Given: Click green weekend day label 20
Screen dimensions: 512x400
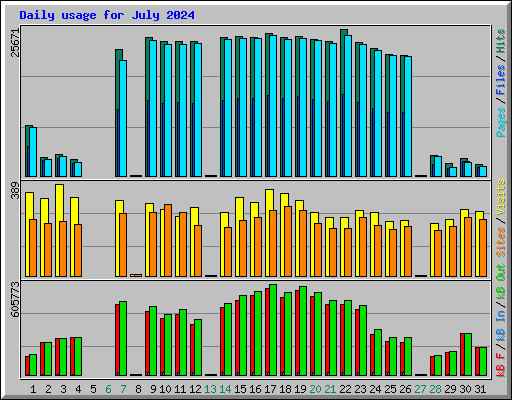Looking at the screenshot, I should click(x=315, y=389).
